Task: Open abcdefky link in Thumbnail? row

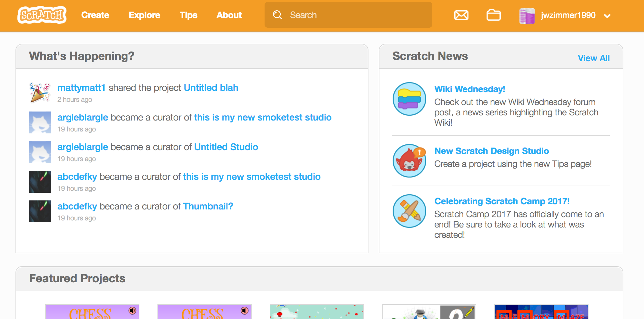Action: [77, 206]
